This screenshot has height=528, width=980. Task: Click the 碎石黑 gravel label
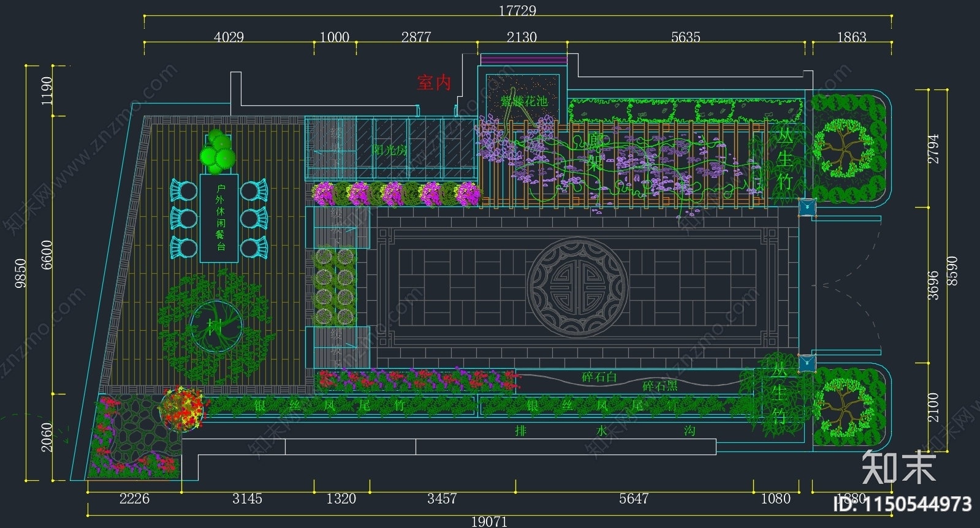[660, 385]
